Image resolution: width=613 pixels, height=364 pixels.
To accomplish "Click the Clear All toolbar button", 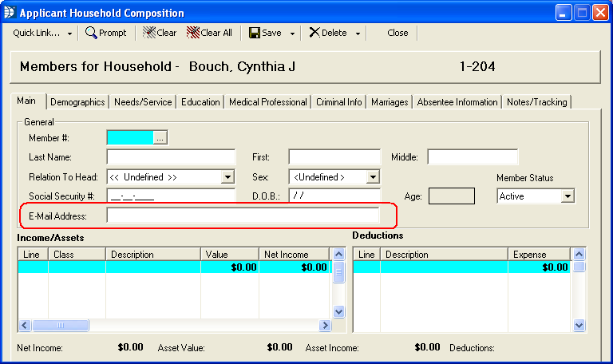I will click(209, 33).
